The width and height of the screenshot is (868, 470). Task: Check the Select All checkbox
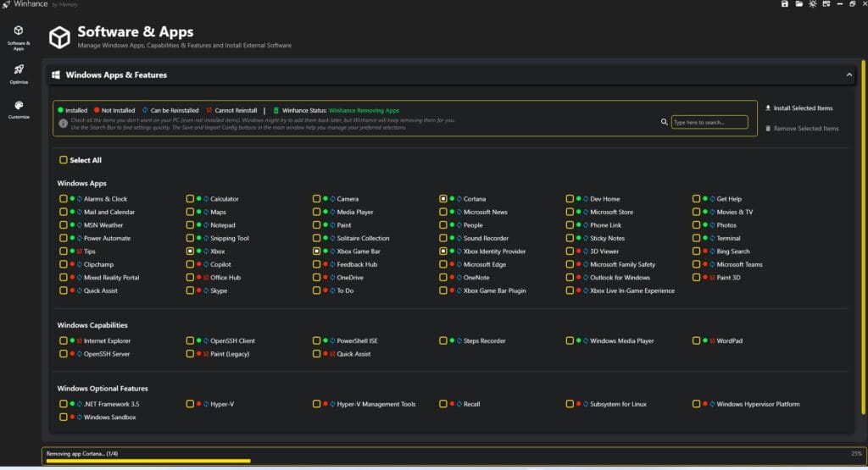pyautogui.click(x=64, y=160)
